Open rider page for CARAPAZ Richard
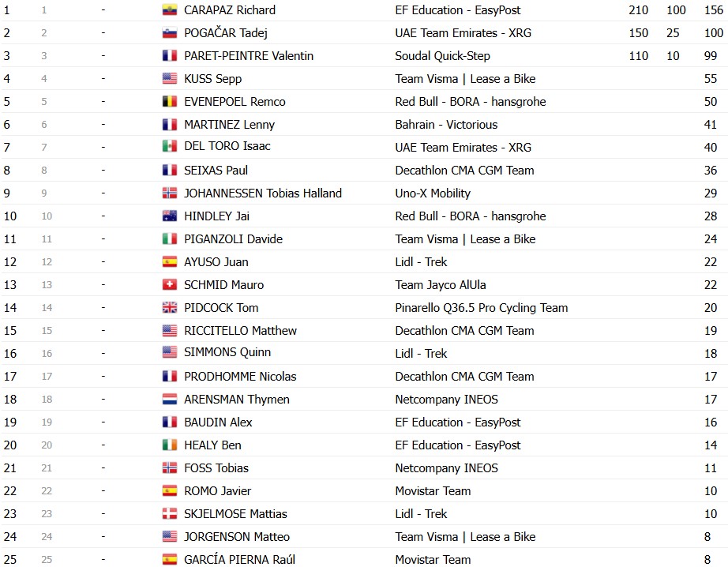This screenshot has width=728, height=567. pyautogui.click(x=230, y=9)
